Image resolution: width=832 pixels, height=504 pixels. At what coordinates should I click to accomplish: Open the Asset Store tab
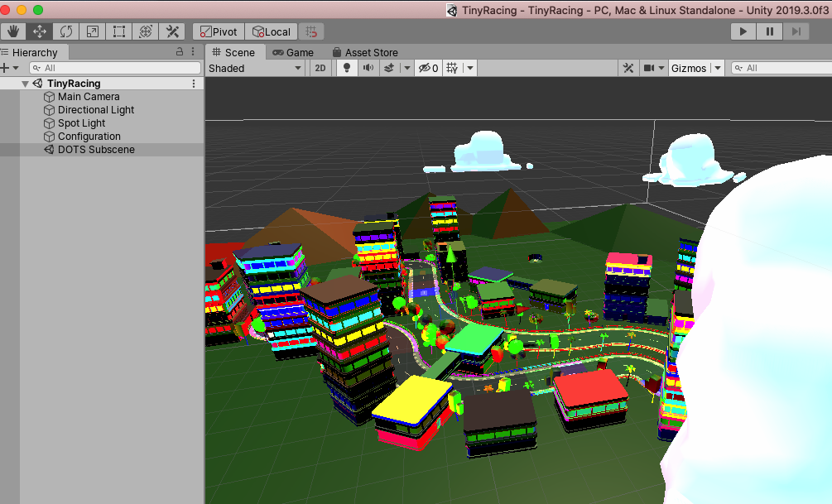[x=365, y=51]
